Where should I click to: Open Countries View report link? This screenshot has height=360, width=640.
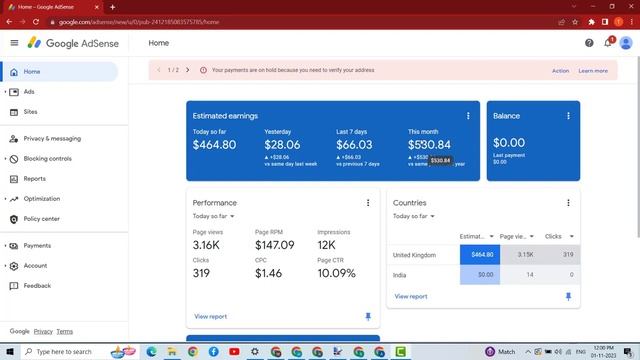click(x=411, y=296)
